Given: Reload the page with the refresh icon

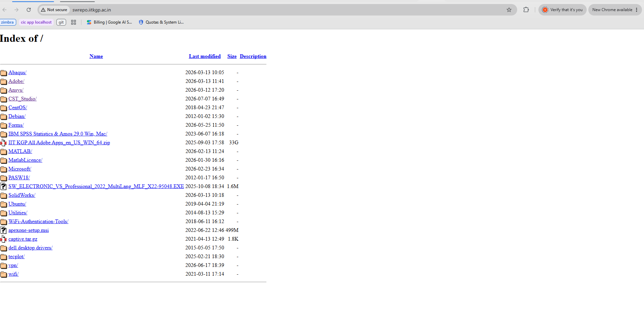Looking at the screenshot, I should pos(29,10).
